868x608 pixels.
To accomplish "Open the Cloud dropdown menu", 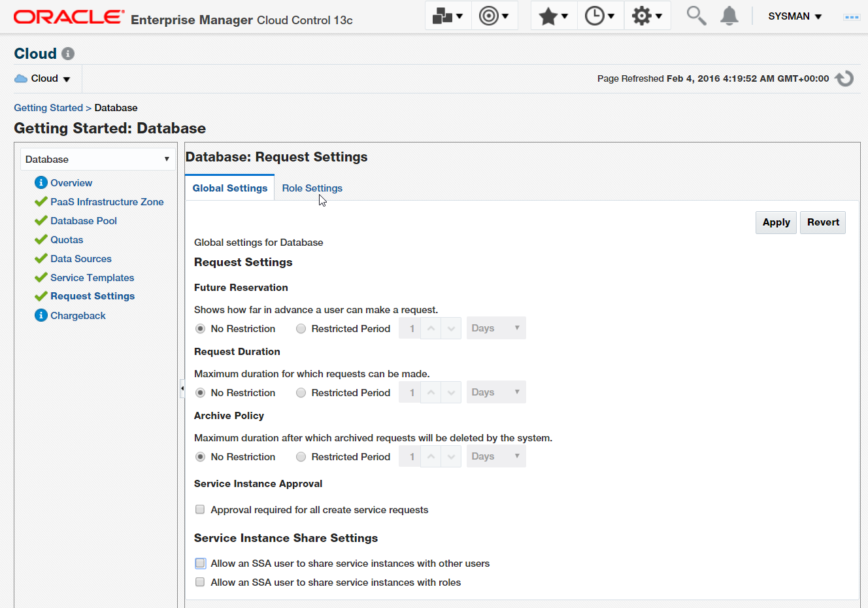I will 42,78.
